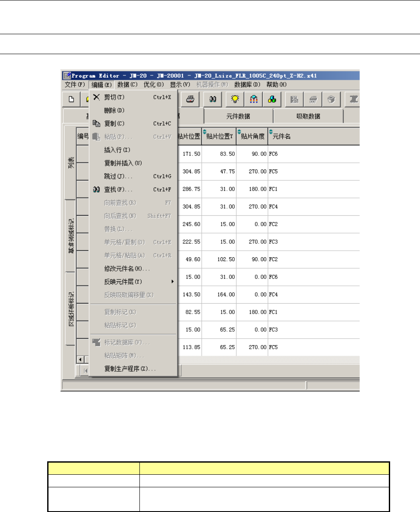Choose 修改元件名(H)... from the menu
This screenshot has width=420, height=512.
(133, 269)
